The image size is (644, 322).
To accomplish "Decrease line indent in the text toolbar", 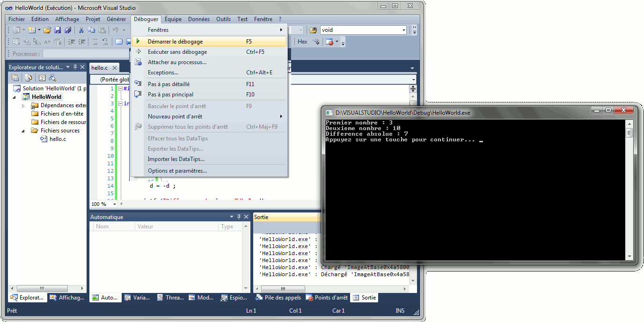I will tap(72, 42).
